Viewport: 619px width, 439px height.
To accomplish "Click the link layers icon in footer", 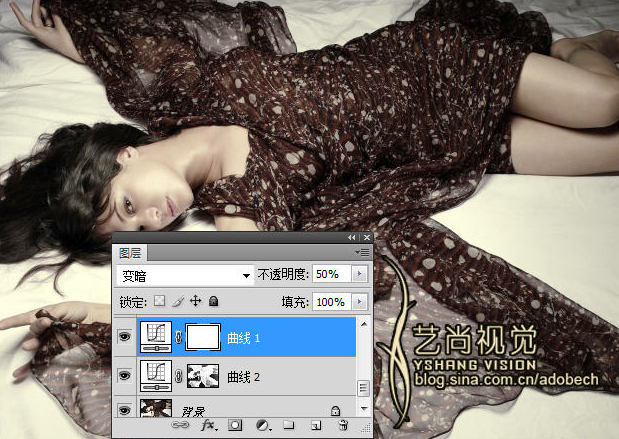I will tap(180, 425).
